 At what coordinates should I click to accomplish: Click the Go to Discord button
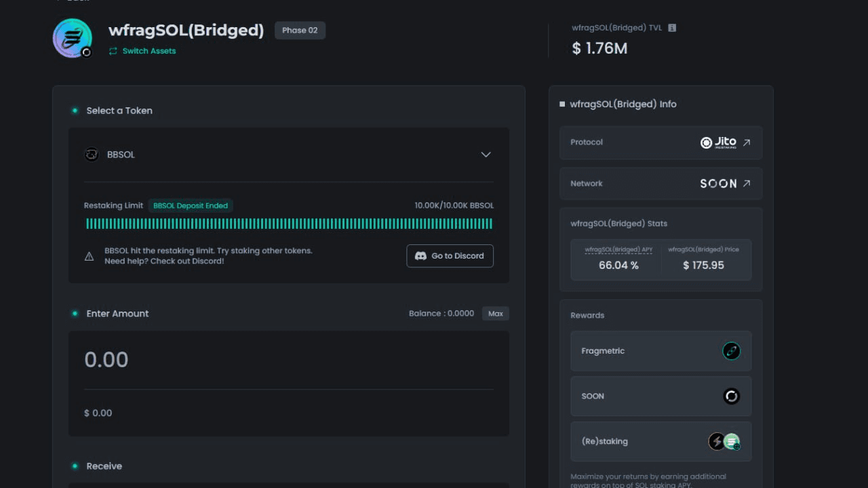tap(450, 256)
